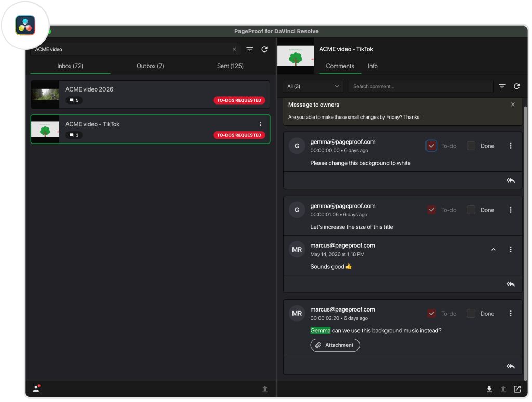Download comments with the download icon
Image resolution: width=532 pixels, height=402 pixels.
click(x=489, y=389)
